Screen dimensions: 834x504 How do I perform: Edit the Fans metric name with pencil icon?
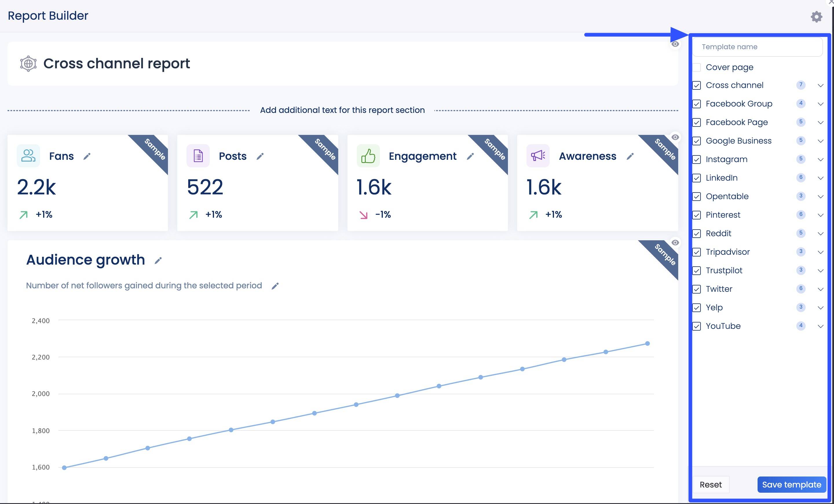click(x=87, y=157)
